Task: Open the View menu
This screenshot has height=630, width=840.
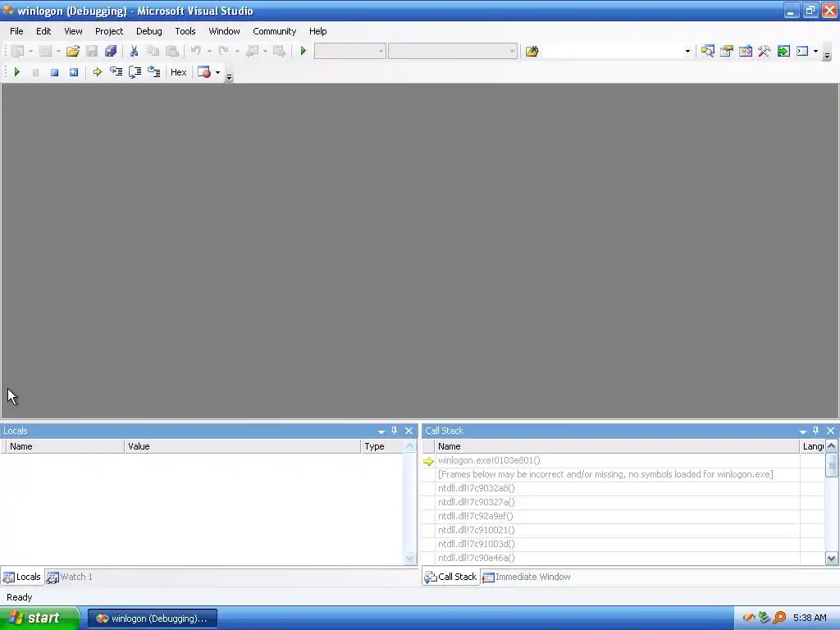Action: (x=73, y=31)
